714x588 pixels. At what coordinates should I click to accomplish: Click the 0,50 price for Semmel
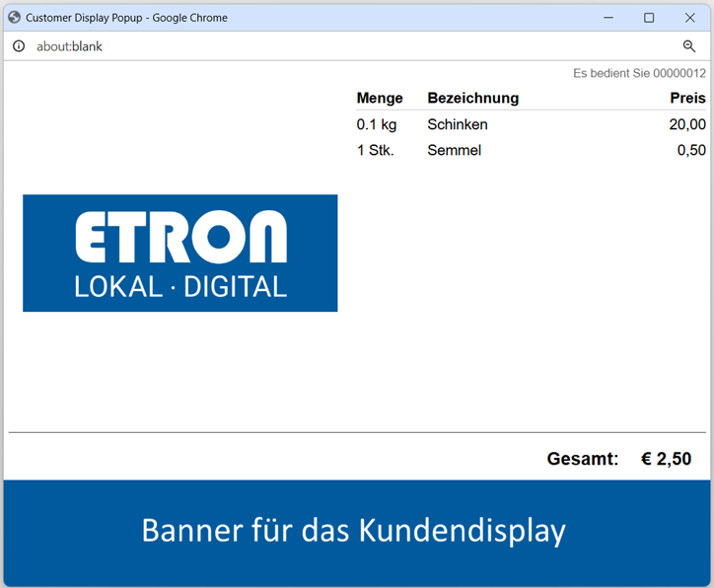[691, 150]
